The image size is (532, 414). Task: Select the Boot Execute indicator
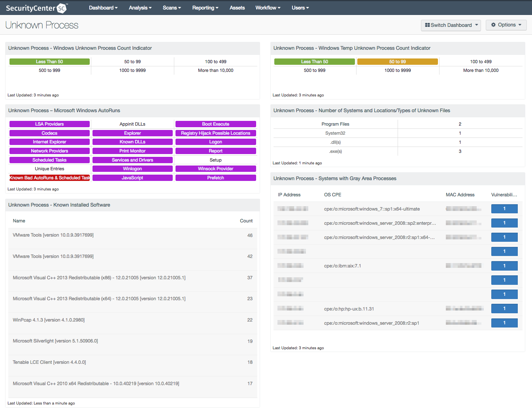click(216, 124)
